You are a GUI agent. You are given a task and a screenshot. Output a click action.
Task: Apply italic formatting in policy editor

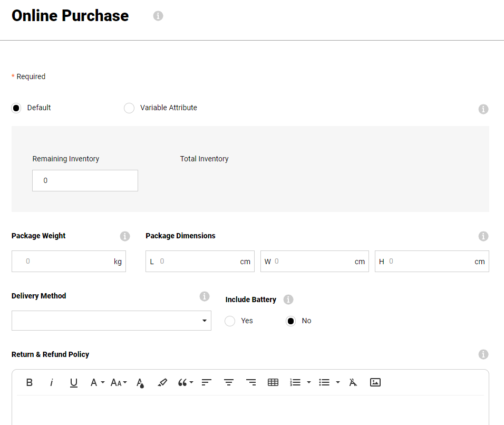coord(52,382)
